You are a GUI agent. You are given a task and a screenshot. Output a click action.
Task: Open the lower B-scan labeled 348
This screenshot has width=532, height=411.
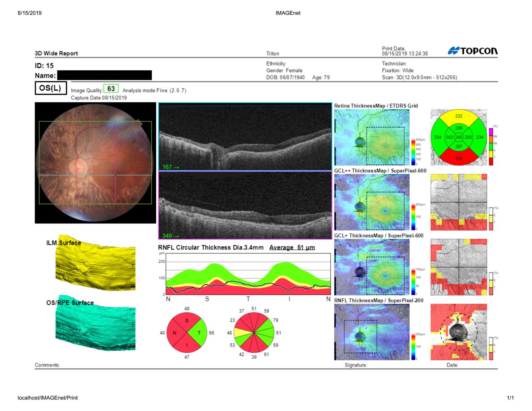tap(245, 205)
